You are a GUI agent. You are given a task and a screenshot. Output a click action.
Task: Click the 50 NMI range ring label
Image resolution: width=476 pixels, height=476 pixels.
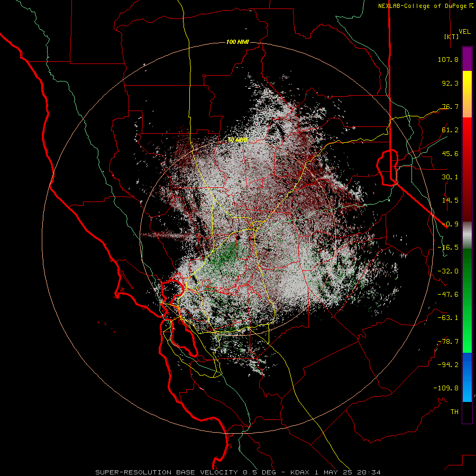click(237, 140)
